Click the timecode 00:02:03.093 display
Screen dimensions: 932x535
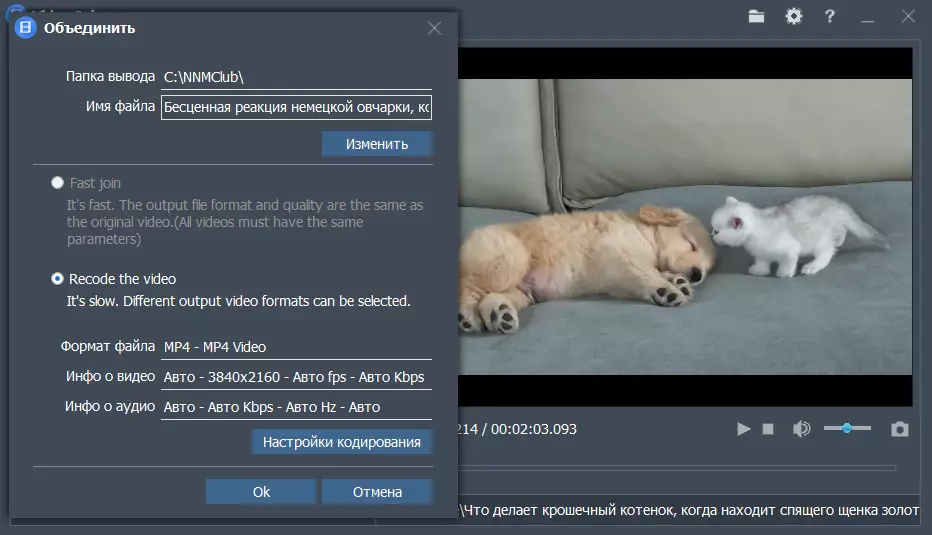533,429
